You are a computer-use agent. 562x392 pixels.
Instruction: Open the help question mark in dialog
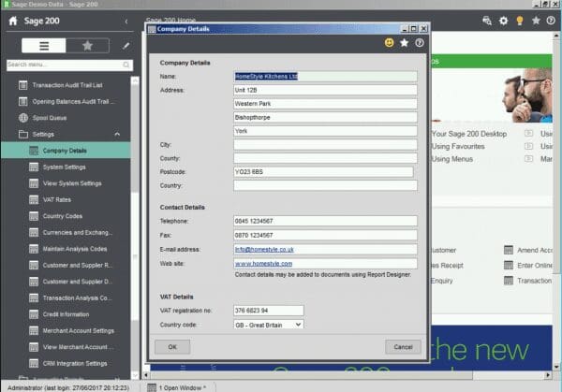tap(420, 43)
